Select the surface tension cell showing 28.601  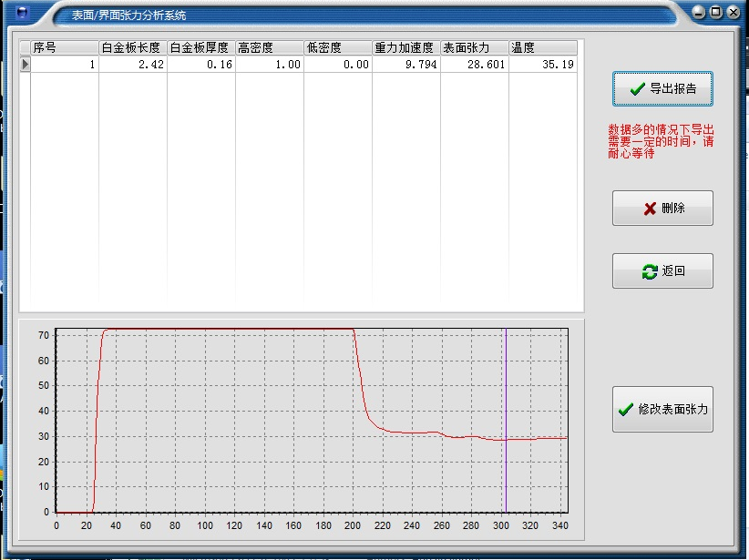tap(474, 65)
